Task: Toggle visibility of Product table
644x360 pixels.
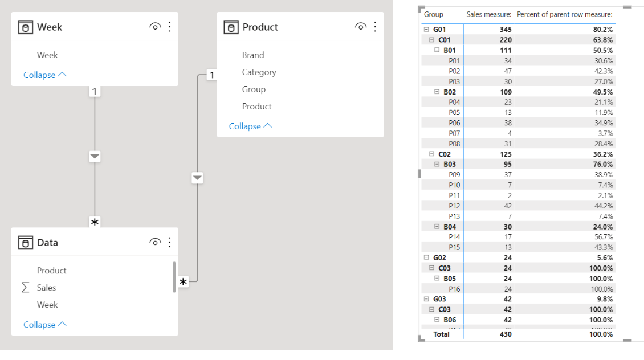Action: 360,27
